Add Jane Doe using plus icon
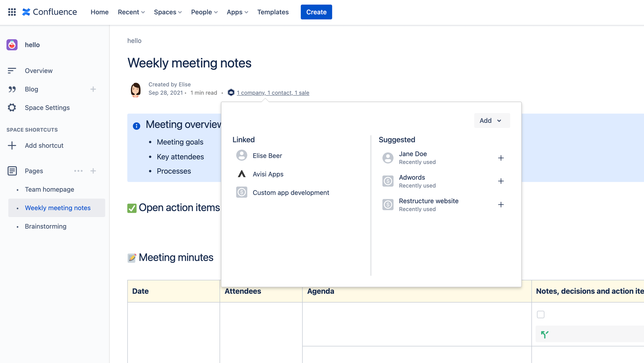Screen dimensions: 644x363 coord(501,158)
